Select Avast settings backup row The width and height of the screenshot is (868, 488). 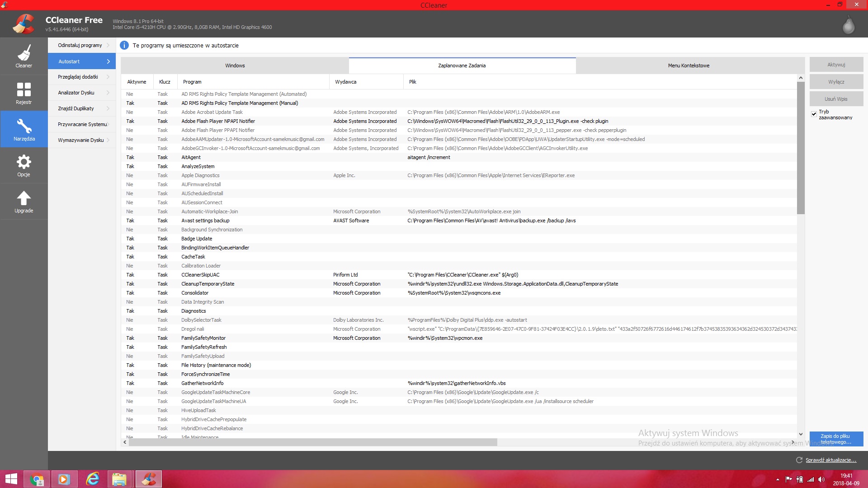pyautogui.click(x=459, y=221)
